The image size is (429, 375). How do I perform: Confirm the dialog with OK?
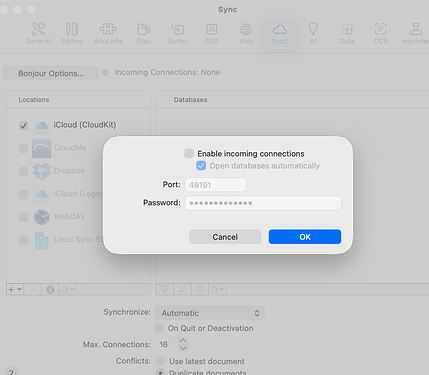pyautogui.click(x=305, y=237)
